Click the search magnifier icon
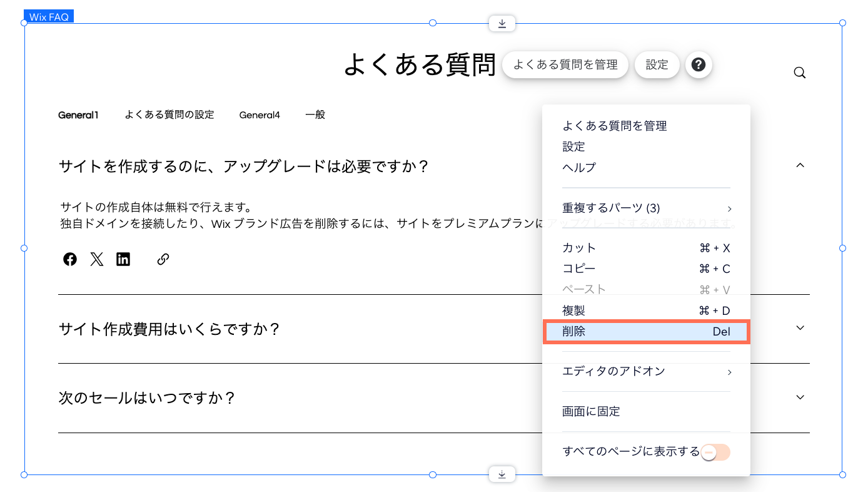Screen dimensions: 868x492 point(799,73)
